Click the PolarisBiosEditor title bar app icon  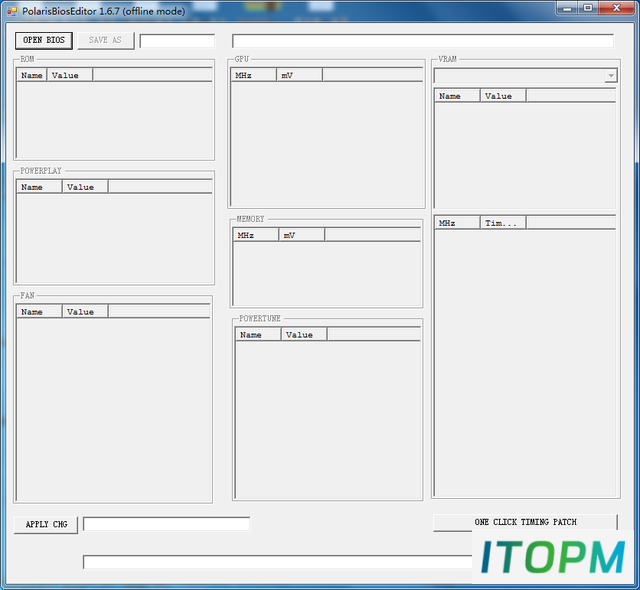click(x=12, y=11)
